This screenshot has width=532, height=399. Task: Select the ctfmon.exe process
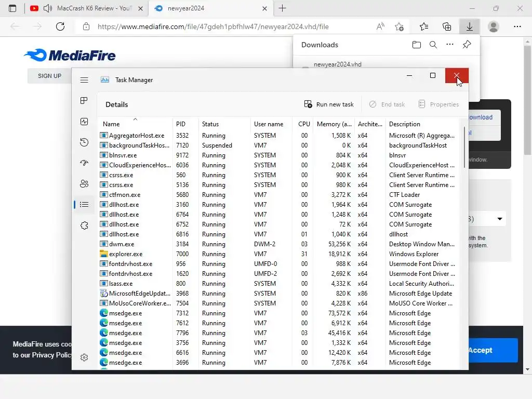[278, 195]
